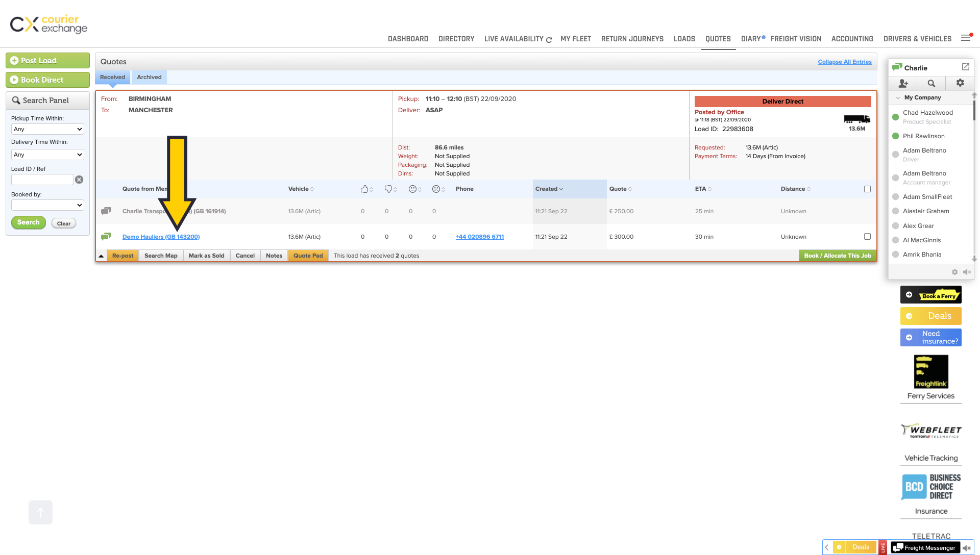Mute the Freight Messenger sound icon

tap(967, 548)
